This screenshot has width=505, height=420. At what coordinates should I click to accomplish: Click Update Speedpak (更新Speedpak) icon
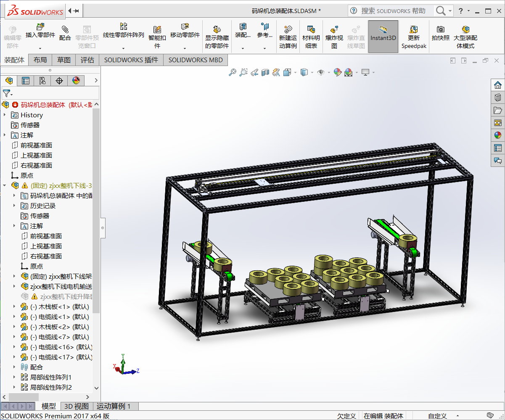point(414,29)
